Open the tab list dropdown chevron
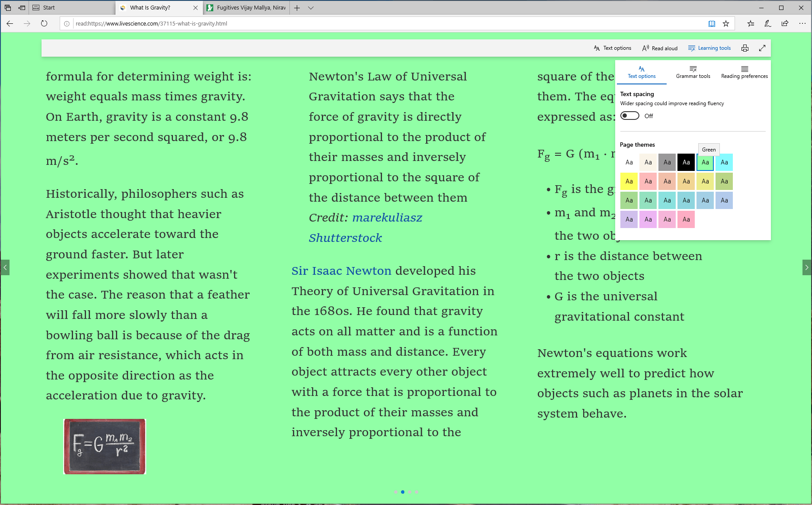 tap(311, 8)
